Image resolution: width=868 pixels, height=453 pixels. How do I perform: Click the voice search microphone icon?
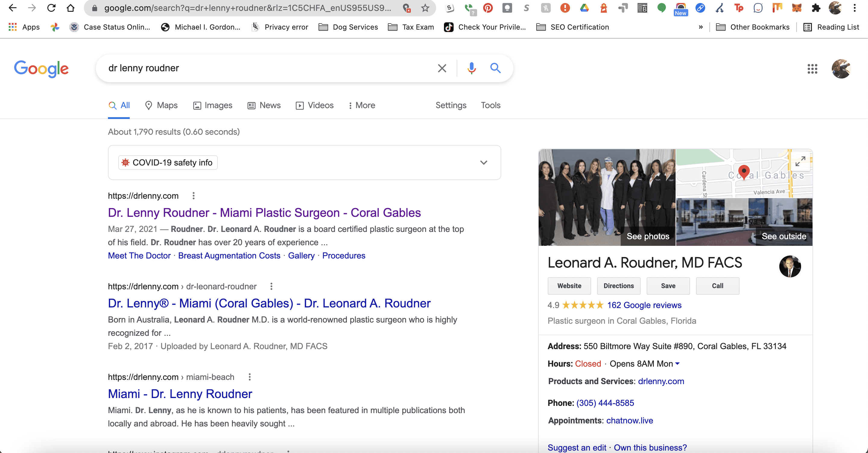pos(471,68)
